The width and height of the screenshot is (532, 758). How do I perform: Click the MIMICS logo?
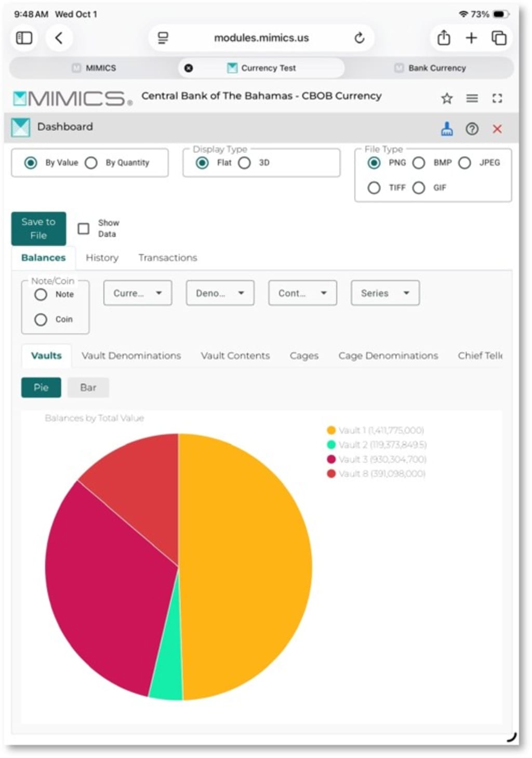coord(72,98)
